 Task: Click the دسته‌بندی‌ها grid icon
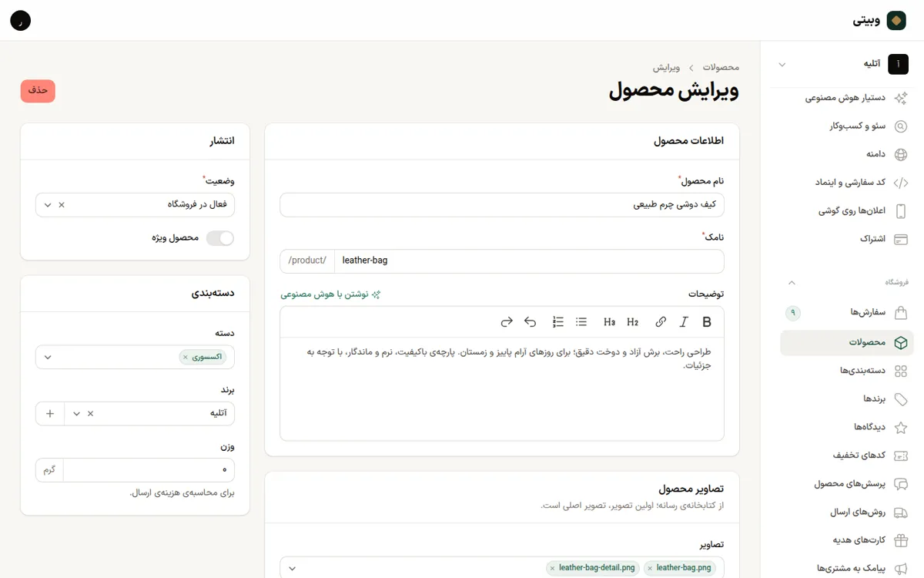point(900,371)
